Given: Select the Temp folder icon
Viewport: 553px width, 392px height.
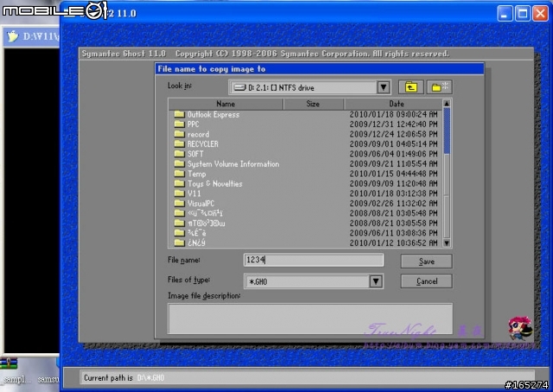Looking at the screenshot, I should (x=179, y=174).
